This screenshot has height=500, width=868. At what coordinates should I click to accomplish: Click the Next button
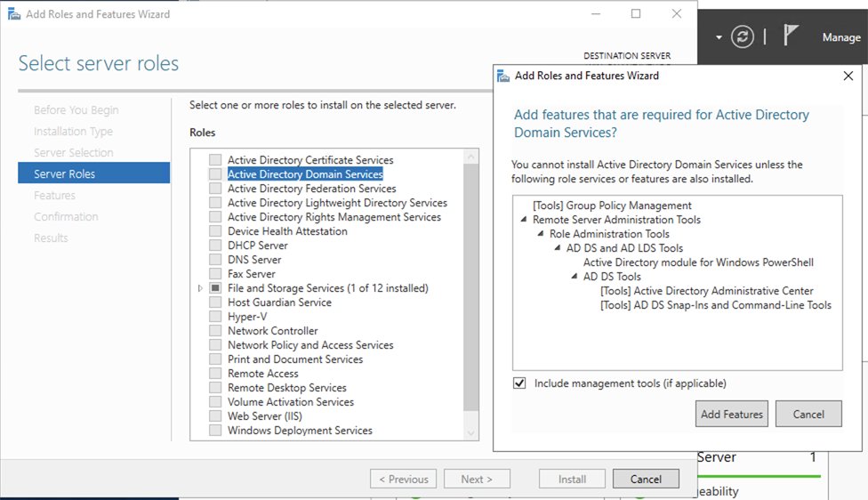click(477, 479)
